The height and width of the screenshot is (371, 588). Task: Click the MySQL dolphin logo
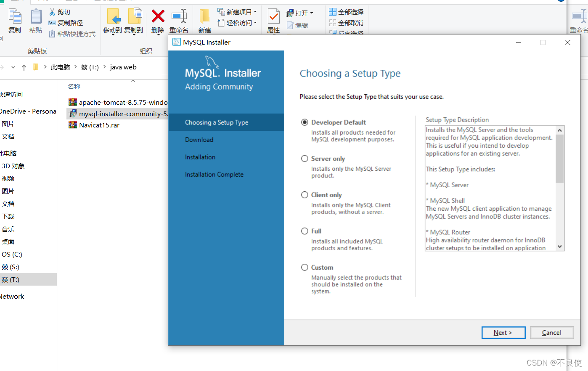tap(212, 62)
